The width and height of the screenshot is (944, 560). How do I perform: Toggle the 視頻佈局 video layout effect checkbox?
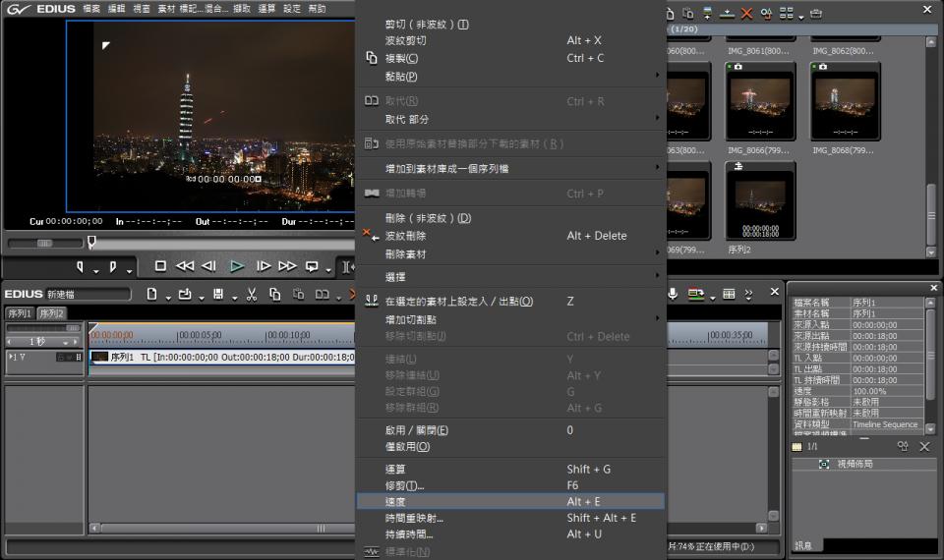click(x=824, y=464)
